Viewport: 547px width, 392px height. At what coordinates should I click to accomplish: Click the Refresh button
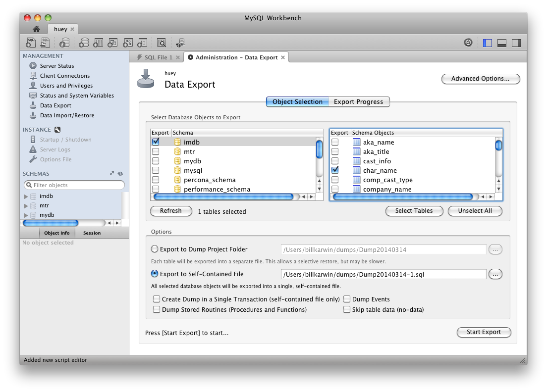(x=171, y=211)
